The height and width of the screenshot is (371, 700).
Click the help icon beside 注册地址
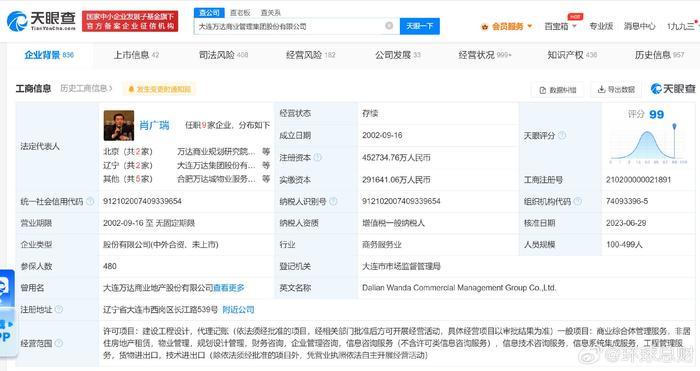click(x=59, y=309)
